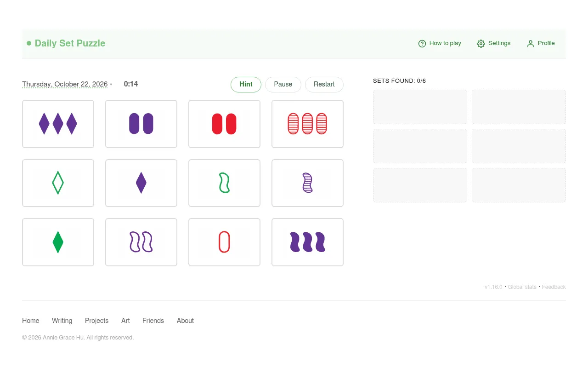The width and height of the screenshot is (588, 368).
Task: Select the three striped red pills card
Action: click(x=307, y=124)
